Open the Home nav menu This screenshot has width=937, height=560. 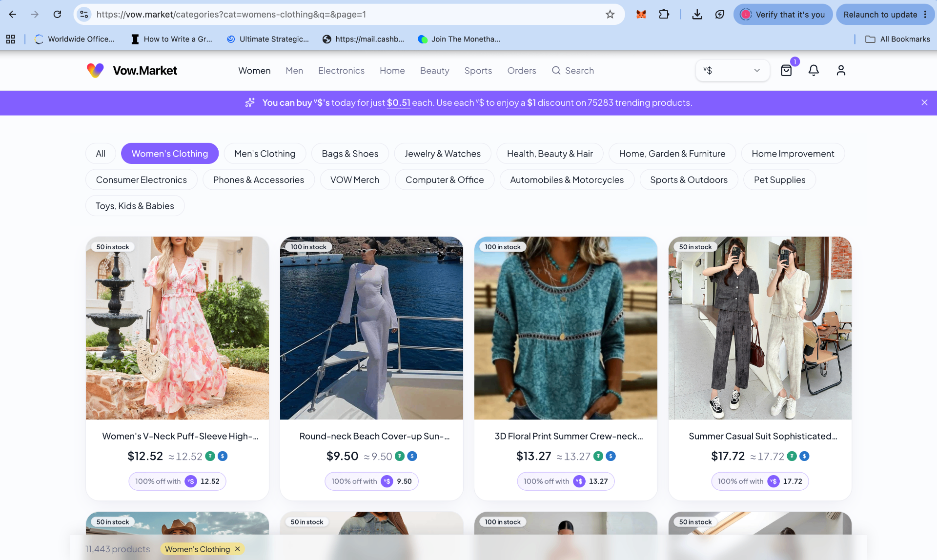coord(392,71)
